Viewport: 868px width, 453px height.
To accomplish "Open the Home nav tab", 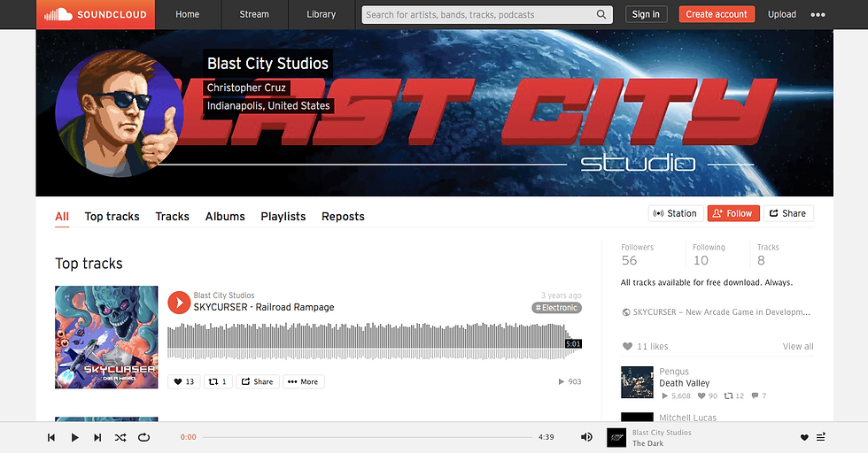I will tap(187, 14).
